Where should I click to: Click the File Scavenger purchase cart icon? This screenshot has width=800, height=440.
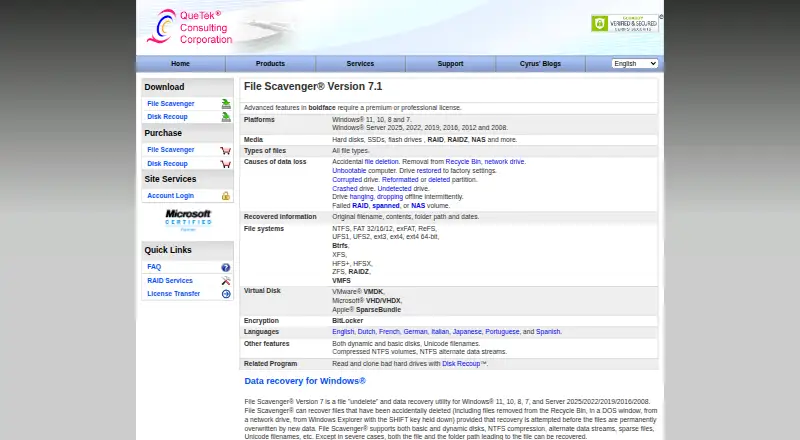point(226,150)
